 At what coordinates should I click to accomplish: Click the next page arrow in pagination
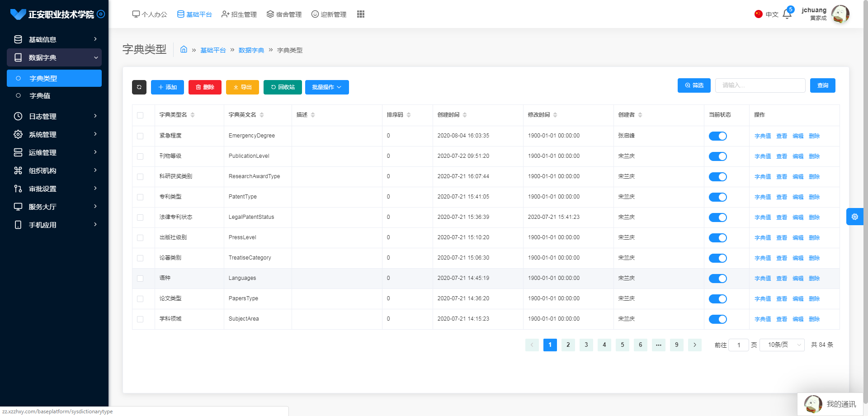695,345
